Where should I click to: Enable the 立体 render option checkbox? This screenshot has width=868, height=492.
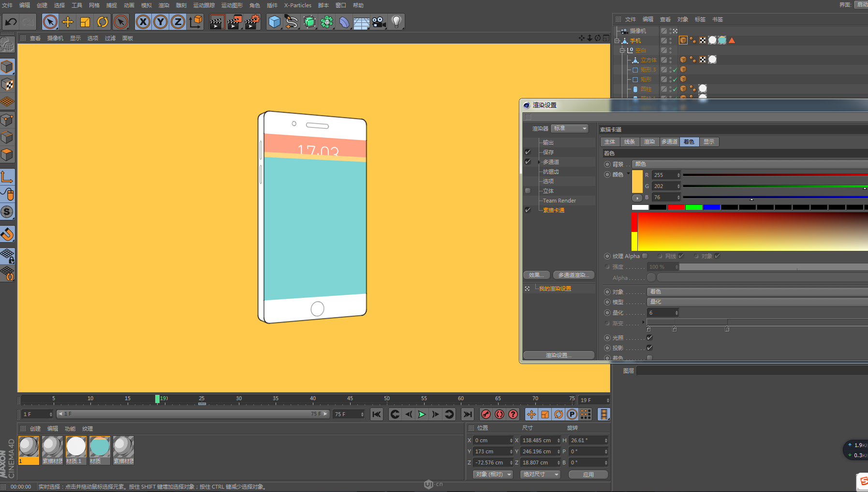(x=528, y=191)
